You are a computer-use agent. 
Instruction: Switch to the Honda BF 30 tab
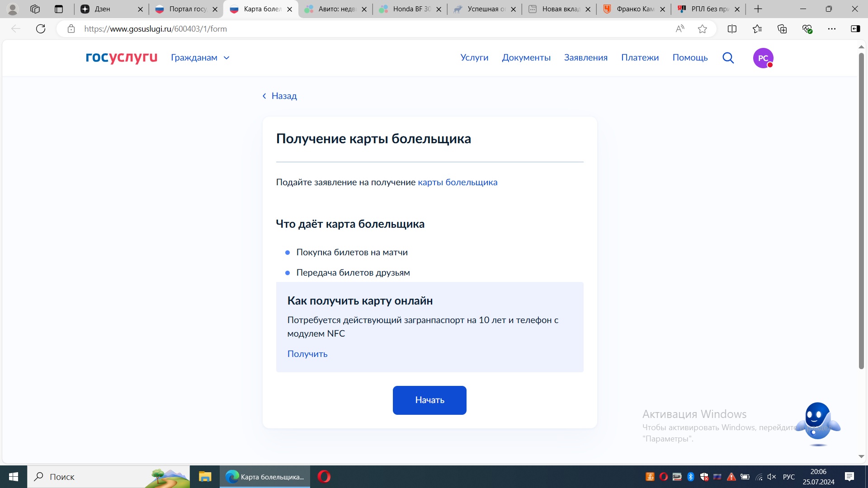tap(409, 9)
